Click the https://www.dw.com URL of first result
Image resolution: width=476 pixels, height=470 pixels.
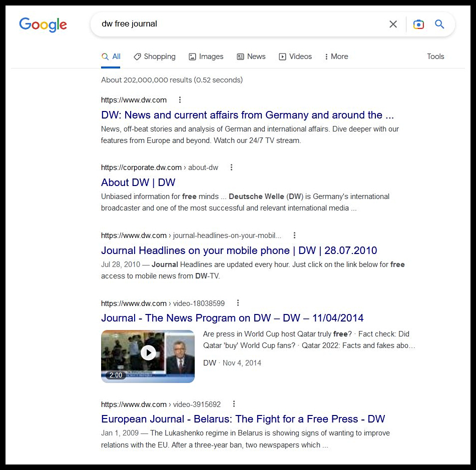134,100
